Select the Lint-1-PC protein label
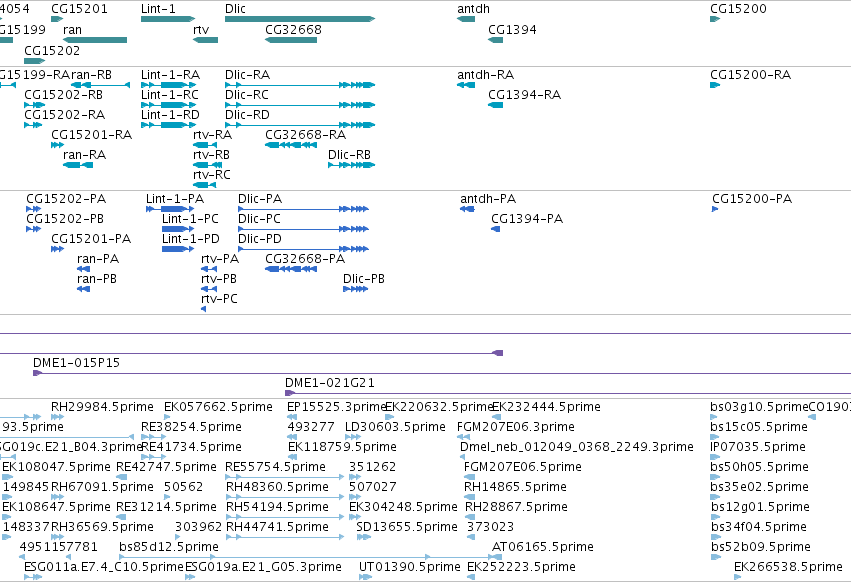Image resolution: width=851 pixels, height=582 pixels. 190,219
